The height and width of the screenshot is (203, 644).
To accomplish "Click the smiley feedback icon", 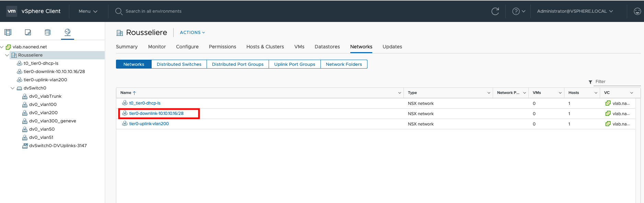I will [637, 11].
